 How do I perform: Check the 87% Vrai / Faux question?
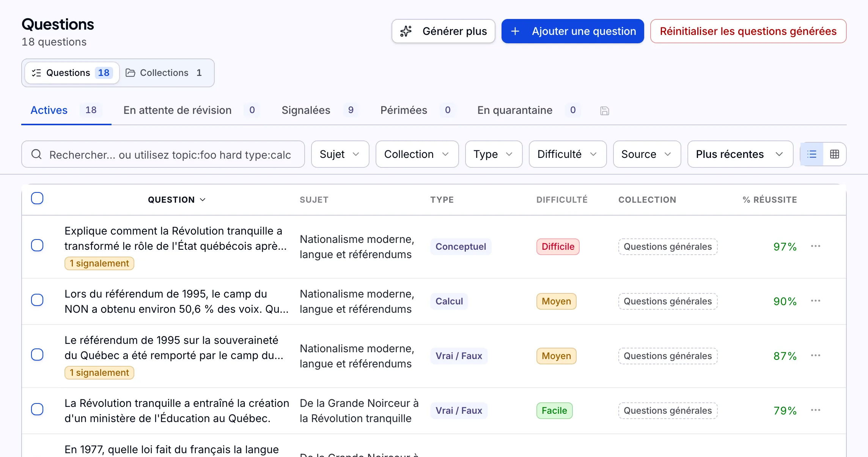click(x=37, y=355)
